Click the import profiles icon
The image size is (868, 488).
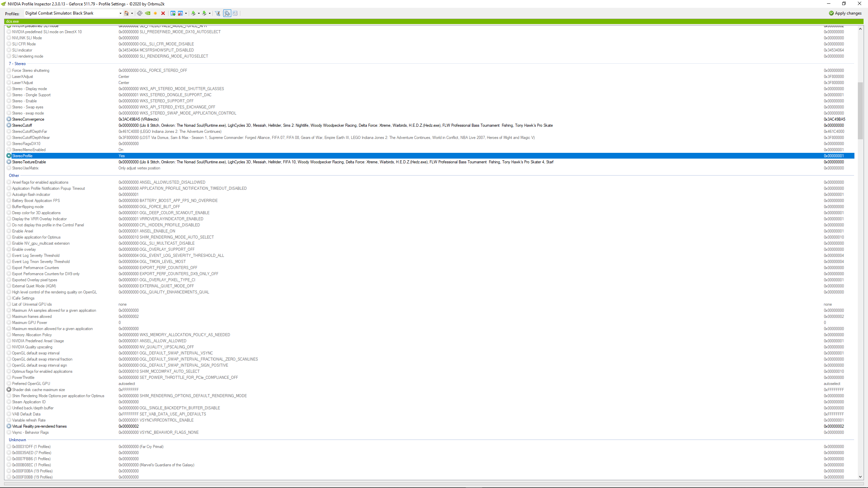pyautogui.click(x=204, y=13)
